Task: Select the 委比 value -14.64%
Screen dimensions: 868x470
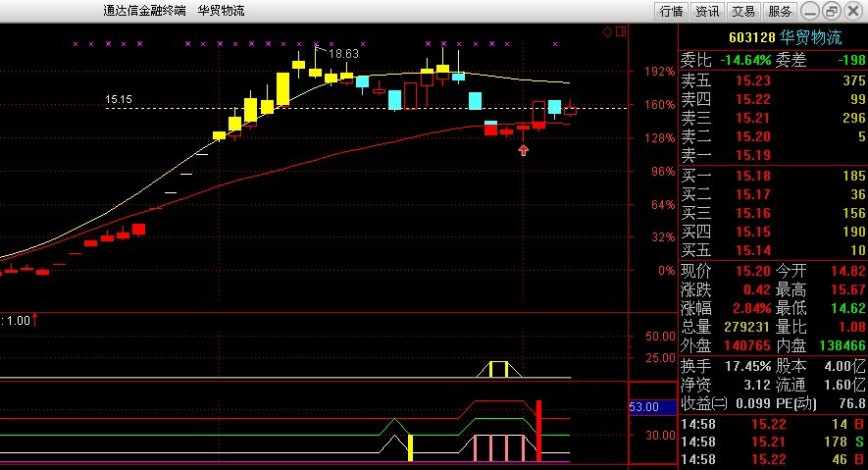Action: tap(745, 60)
